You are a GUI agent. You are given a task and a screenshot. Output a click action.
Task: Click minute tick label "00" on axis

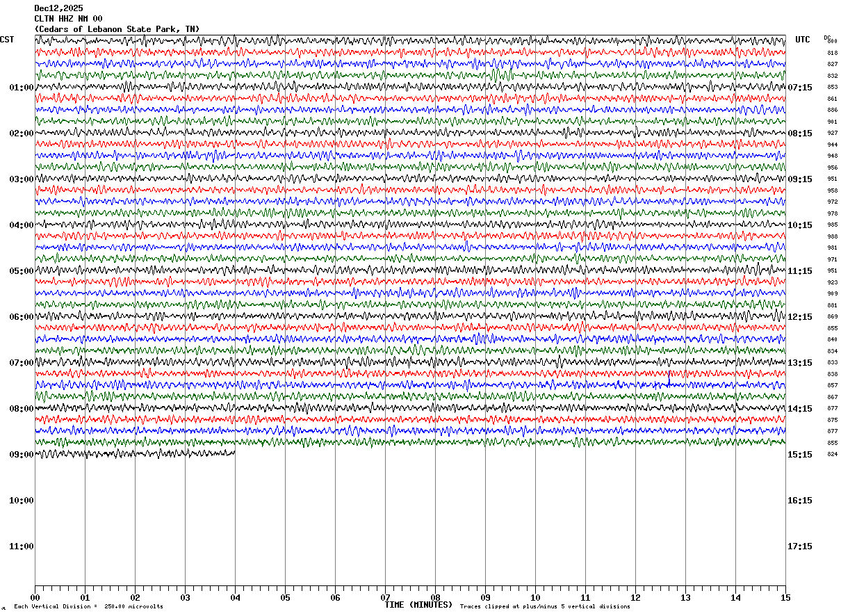[x=35, y=598]
